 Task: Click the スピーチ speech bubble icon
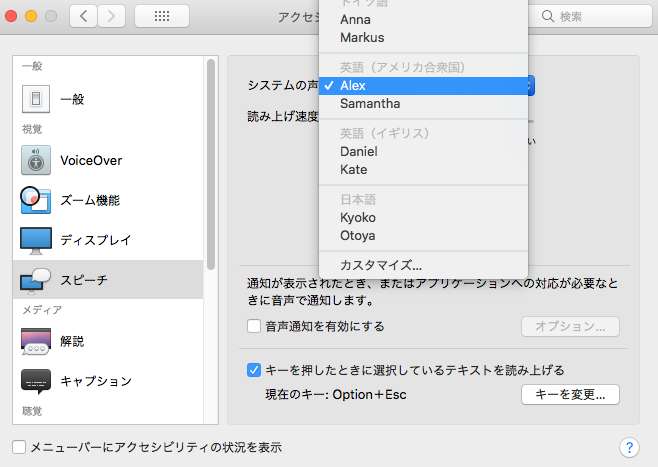(x=36, y=280)
